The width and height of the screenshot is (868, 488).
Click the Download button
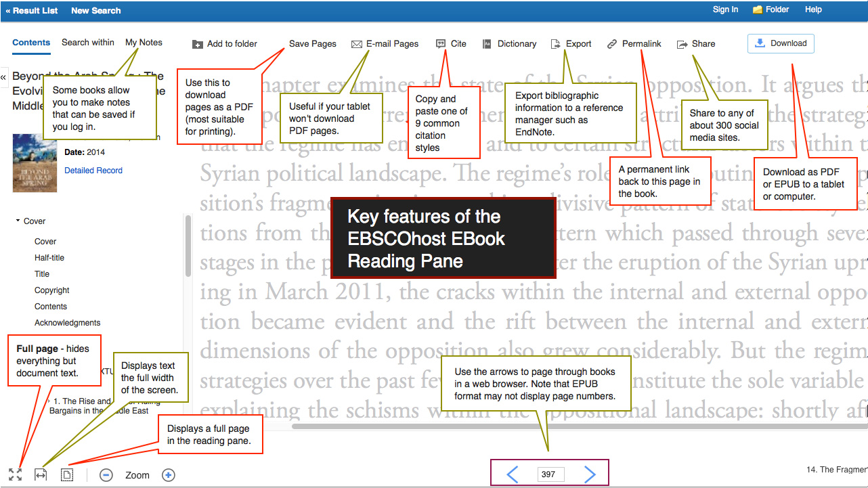(x=781, y=43)
